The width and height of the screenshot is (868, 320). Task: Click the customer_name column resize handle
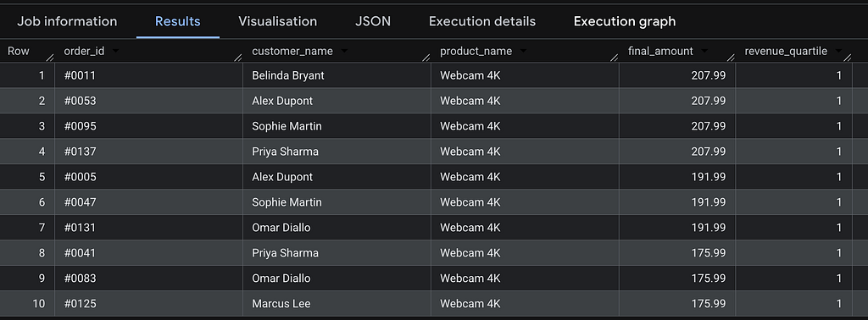click(x=426, y=58)
